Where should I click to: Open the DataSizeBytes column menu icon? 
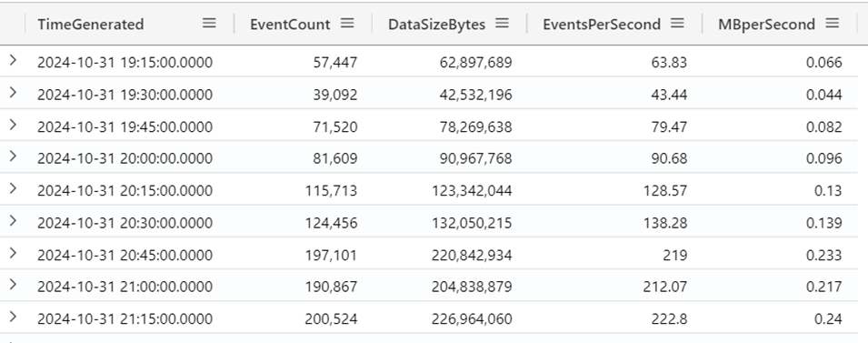click(x=502, y=24)
